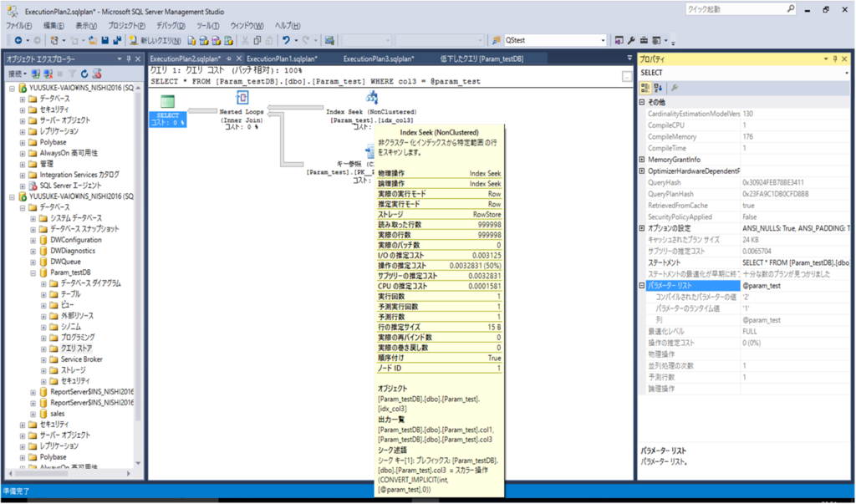Viewport: 856px width, 504px height.
Task: Collapse the Param_testDB database node
Action: click(33, 272)
